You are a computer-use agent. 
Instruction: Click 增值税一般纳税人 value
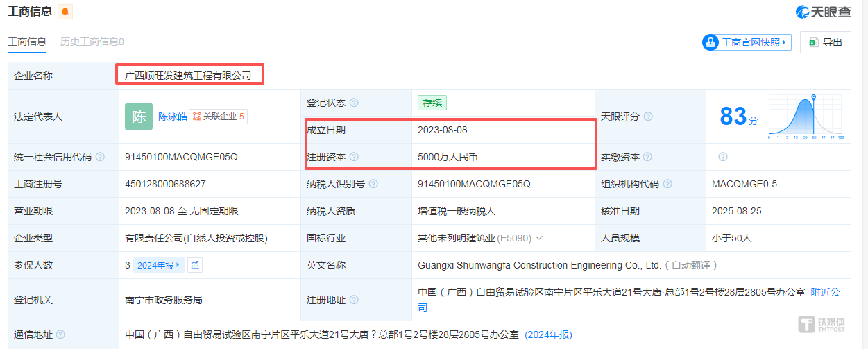click(457, 211)
